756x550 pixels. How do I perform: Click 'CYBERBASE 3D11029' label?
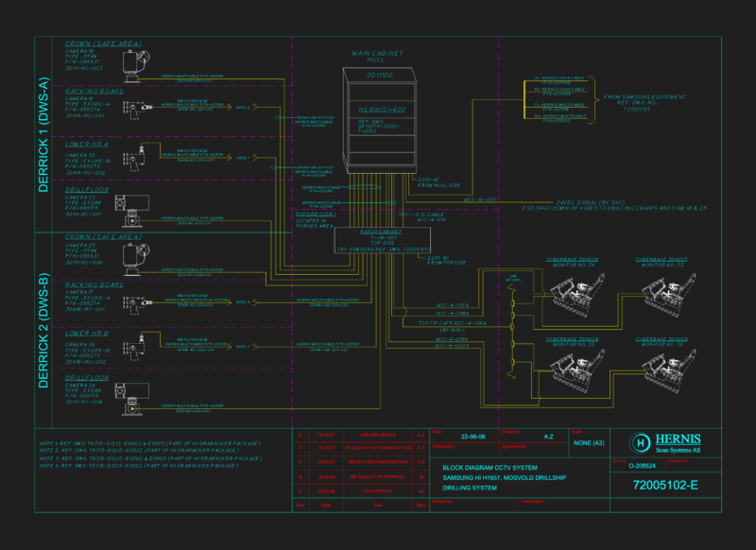click(661, 339)
